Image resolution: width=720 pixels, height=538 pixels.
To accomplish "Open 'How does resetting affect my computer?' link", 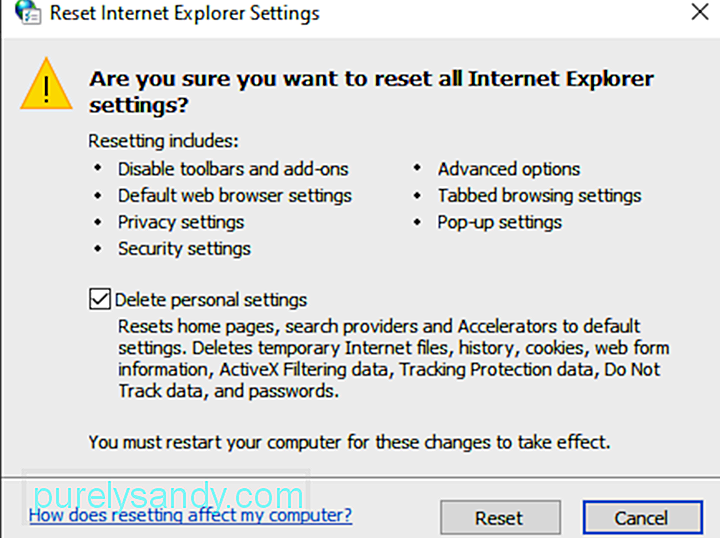I will click(x=190, y=515).
